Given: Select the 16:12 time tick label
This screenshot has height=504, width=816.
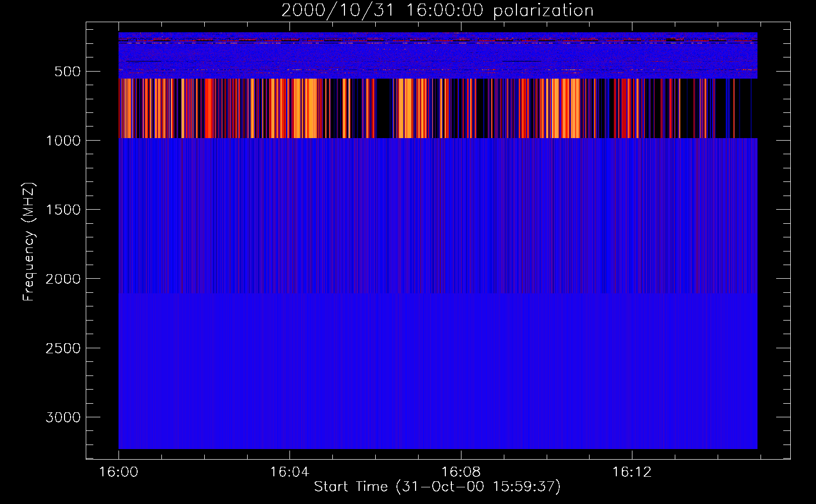Looking at the screenshot, I should pyautogui.click(x=631, y=472).
